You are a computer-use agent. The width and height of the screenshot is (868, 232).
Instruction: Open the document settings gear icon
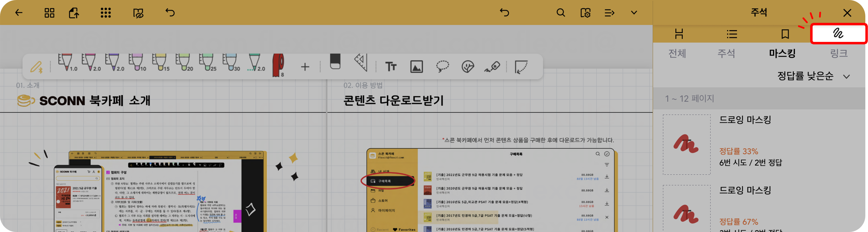coord(585,13)
